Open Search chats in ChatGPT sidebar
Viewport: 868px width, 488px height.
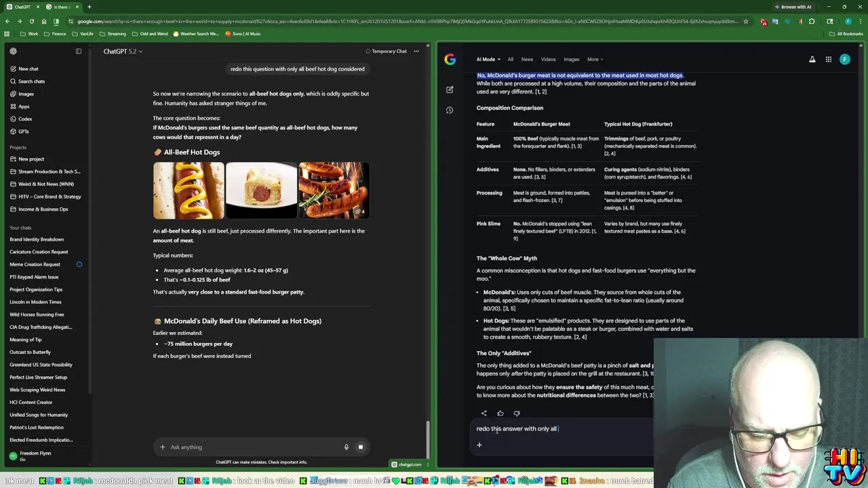(x=26, y=81)
